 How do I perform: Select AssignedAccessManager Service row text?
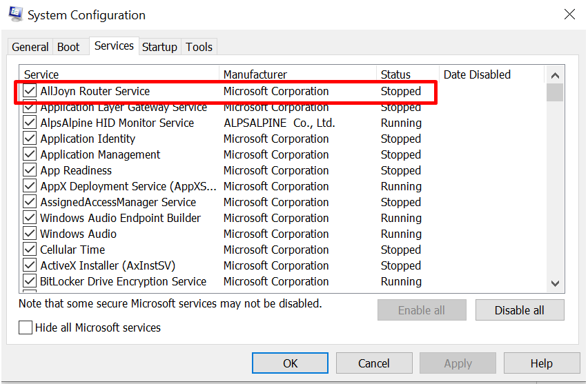[x=118, y=202]
